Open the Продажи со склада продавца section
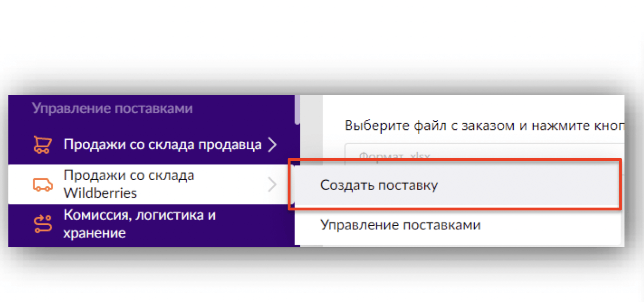This screenshot has height=302, width=644. click(x=162, y=145)
